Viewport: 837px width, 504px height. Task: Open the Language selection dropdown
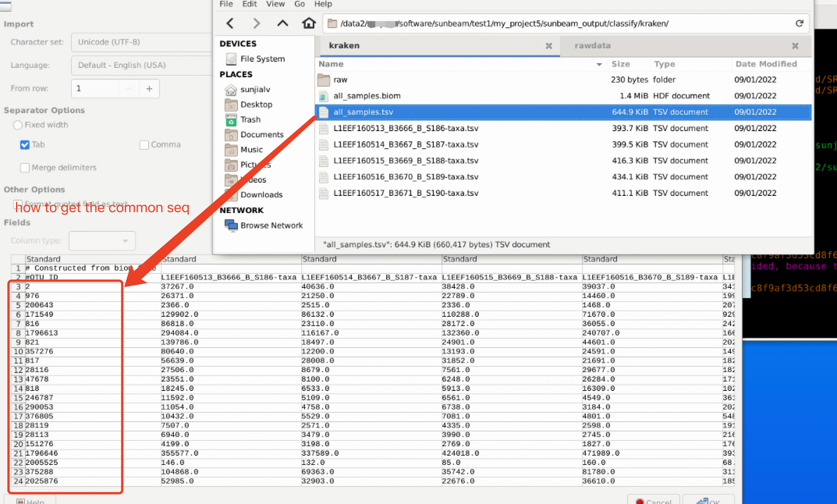pyautogui.click(x=141, y=65)
